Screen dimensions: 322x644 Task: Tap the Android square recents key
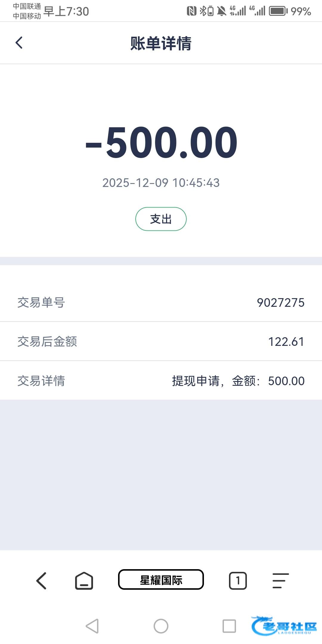point(229,626)
